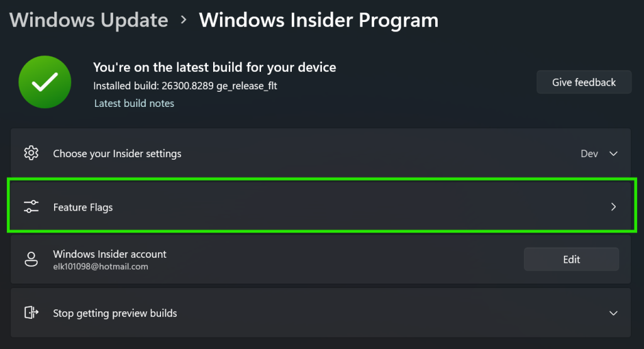The height and width of the screenshot is (349, 644).
Task: Click the Windows Insider account person icon
Action: coord(31,259)
